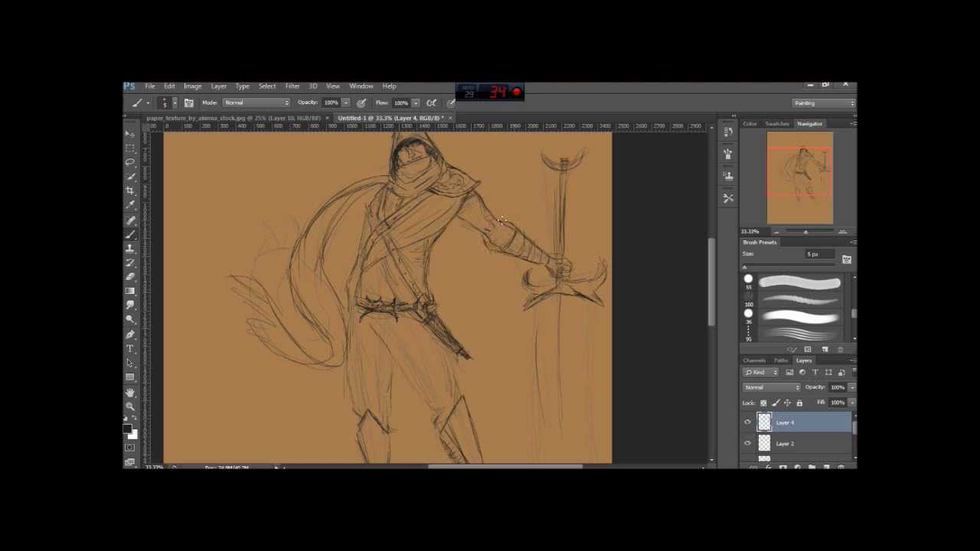Viewport: 980px width, 551px height.
Task: Open the layer blend mode Normal dropdown
Action: pyautogui.click(x=771, y=387)
